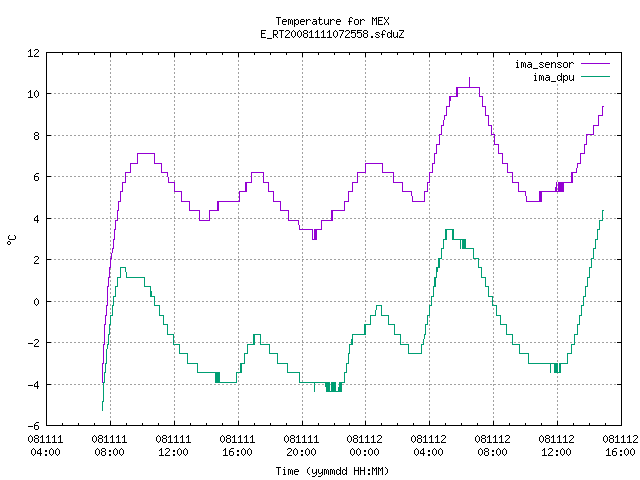Click the end of the ima_sensor curve

coord(603,107)
